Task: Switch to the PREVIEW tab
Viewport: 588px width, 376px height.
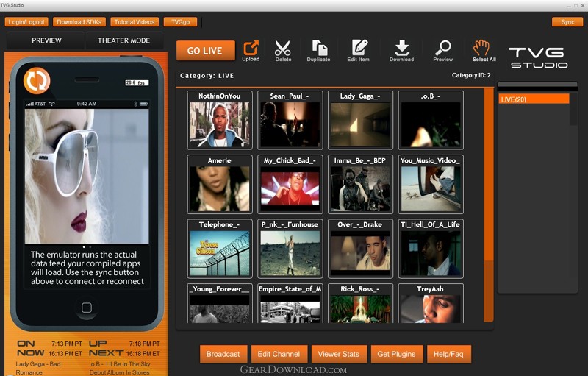Action: coord(46,40)
